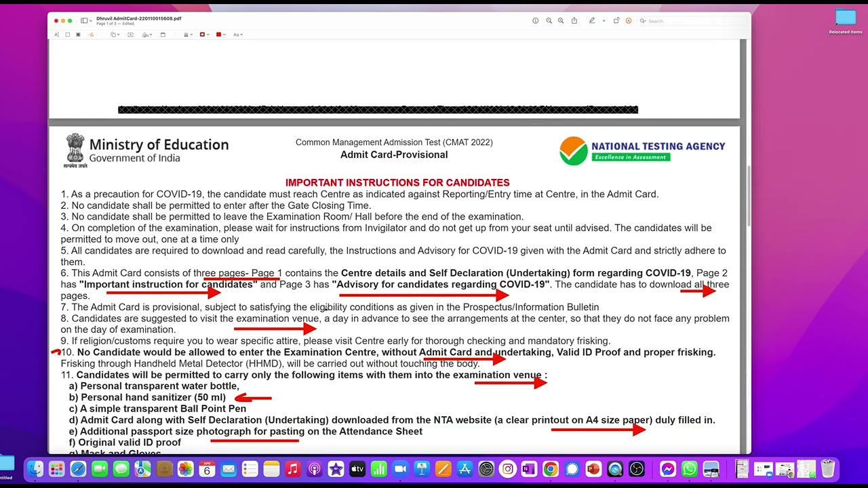Image resolution: width=868 pixels, height=488 pixels.
Task: Open Google Chrome from the Dock
Action: tap(551, 469)
